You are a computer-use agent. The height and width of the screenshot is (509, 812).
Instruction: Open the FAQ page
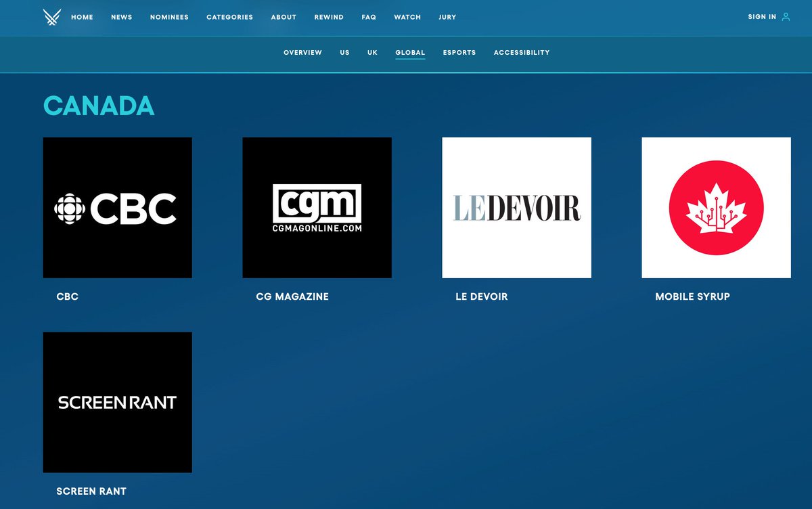tap(369, 17)
